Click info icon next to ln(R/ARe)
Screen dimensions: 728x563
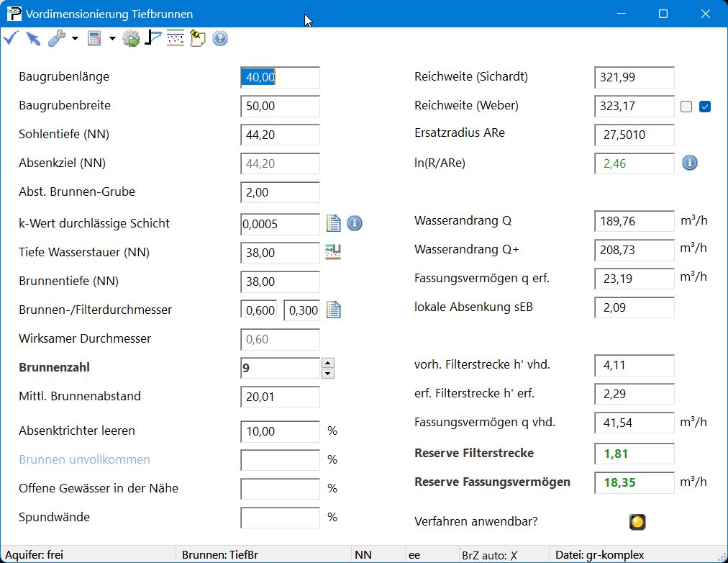click(x=689, y=163)
